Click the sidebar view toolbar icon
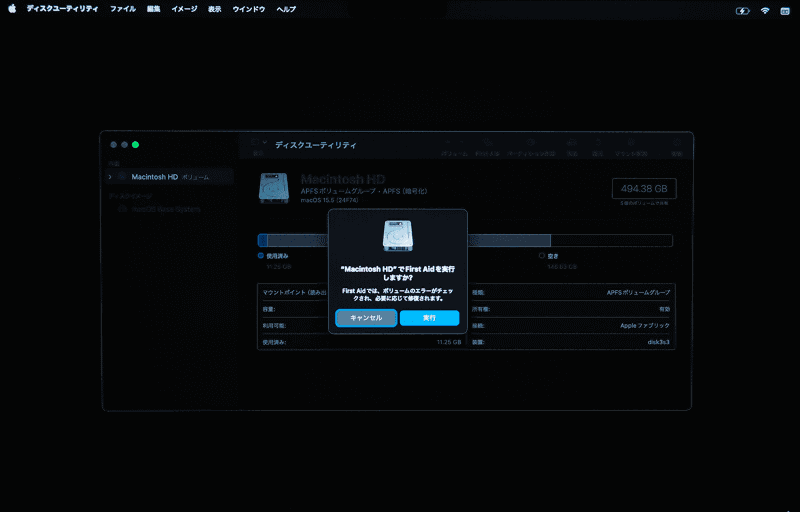Image resolution: width=800 pixels, height=512 pixels. pyautogui.click(x=255, y=142)
